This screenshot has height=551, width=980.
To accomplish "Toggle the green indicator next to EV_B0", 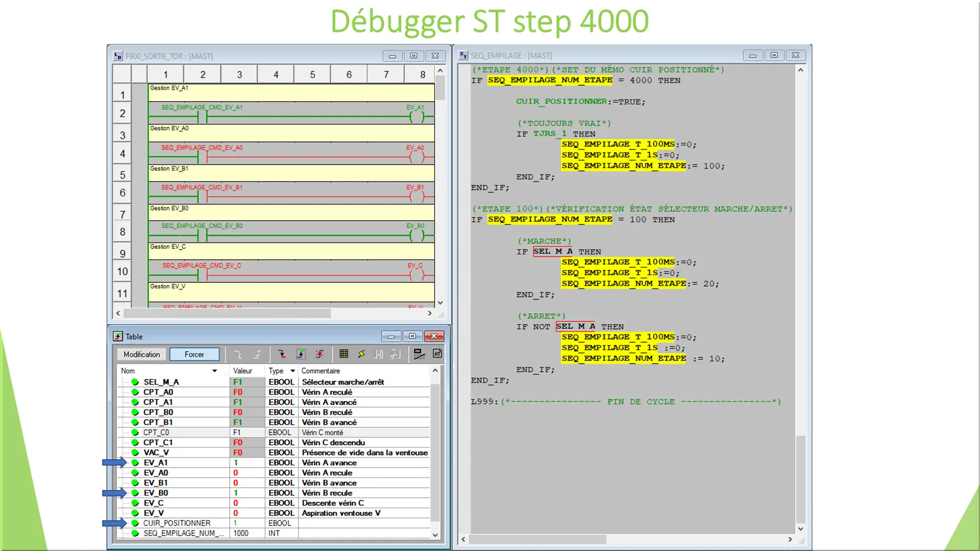I will [x=135, y=493].
